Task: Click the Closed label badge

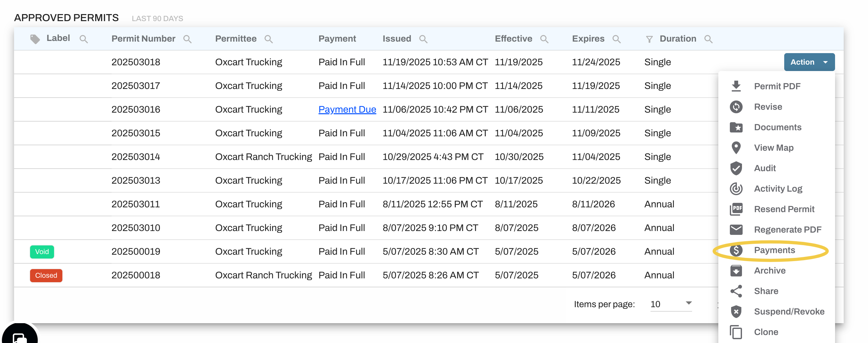Action: click(46, 275)
